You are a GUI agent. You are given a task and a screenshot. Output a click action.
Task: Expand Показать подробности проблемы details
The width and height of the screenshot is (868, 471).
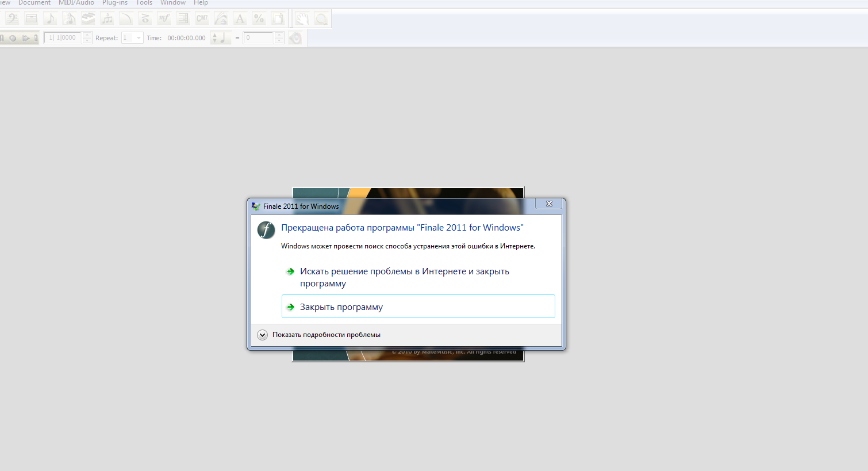click(x=262, y=335)
